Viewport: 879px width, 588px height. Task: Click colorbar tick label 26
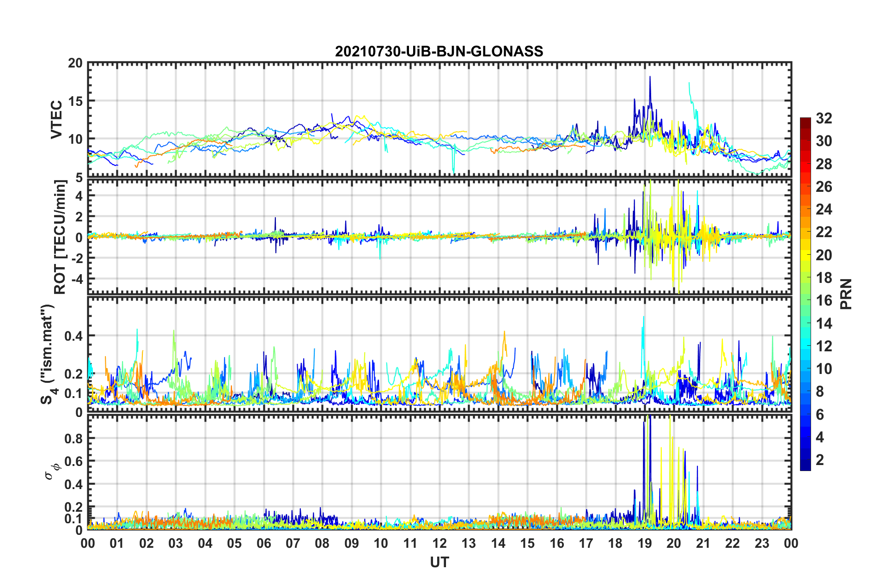click(x=824, y=187)
